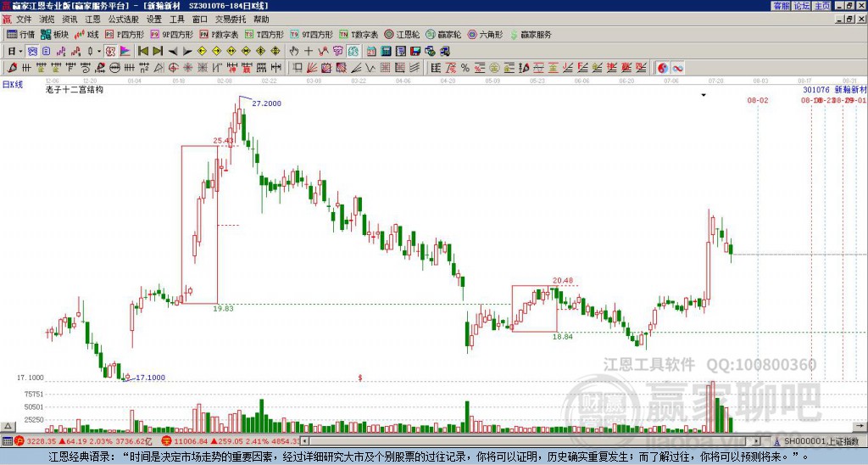Switch to K线 candlestick chart
The height and width of the screenshot is (465, 868).
pos(87,34)
